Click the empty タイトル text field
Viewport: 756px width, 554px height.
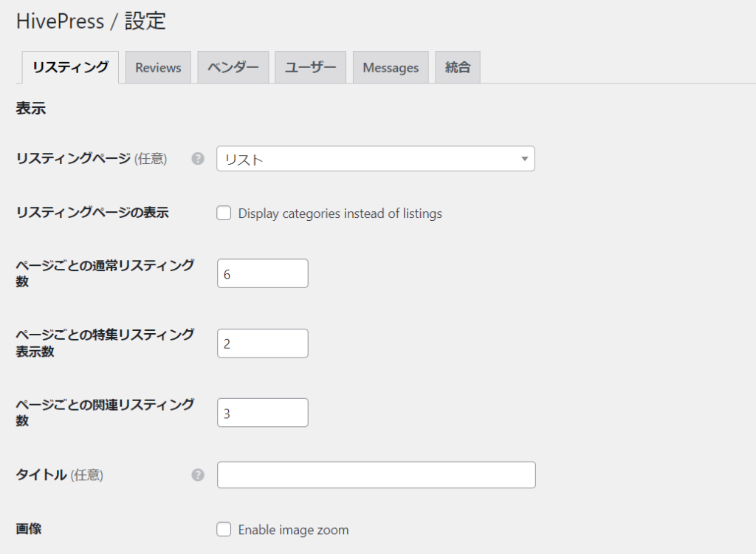376,475
